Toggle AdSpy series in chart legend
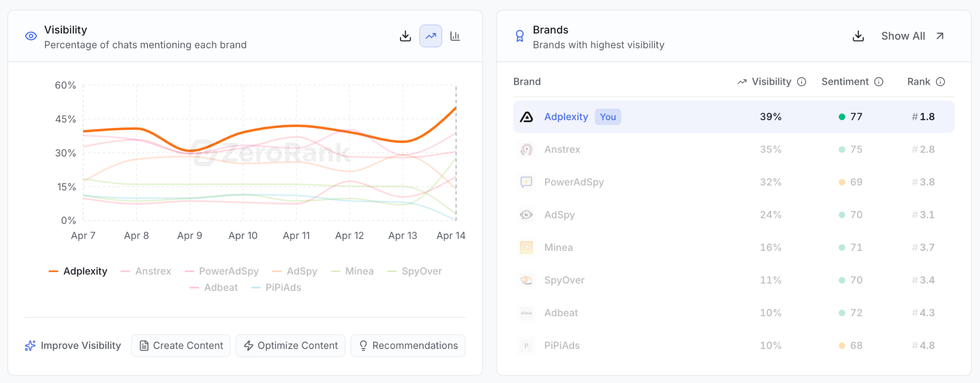 tap(294, 271)
